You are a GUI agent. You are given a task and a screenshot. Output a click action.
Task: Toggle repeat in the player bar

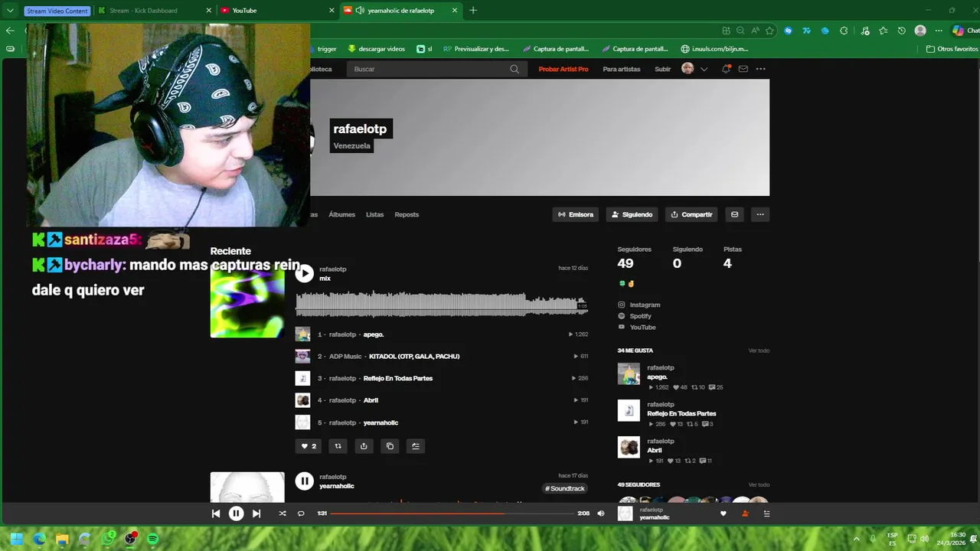click(301, 514)
